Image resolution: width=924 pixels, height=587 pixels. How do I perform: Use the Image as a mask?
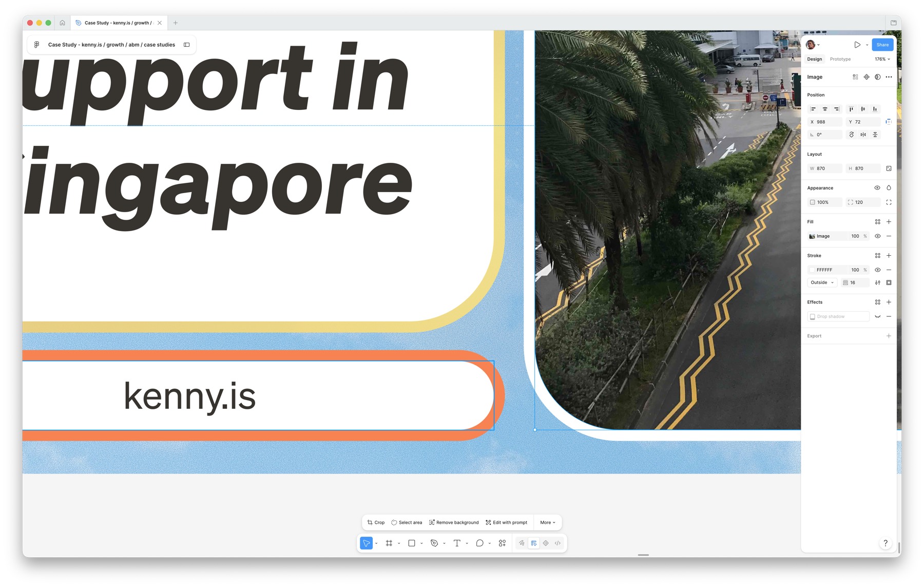pyautogui.click(x=878, y=77)
